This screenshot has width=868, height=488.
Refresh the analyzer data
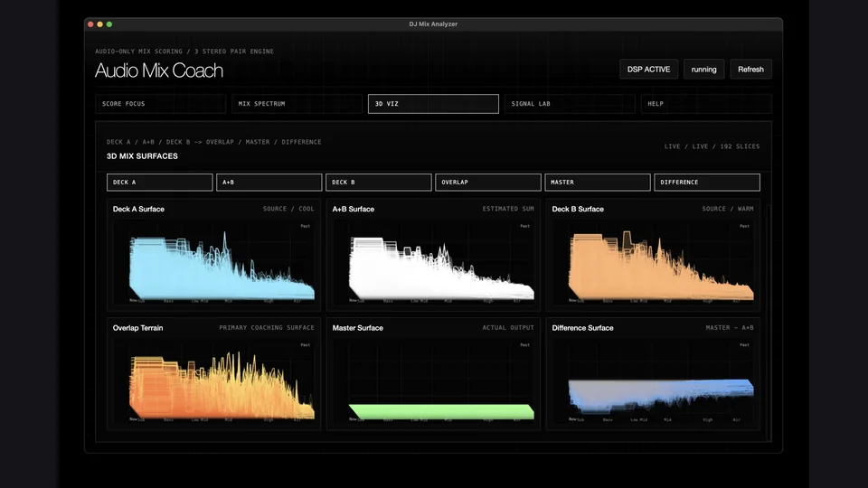tap(750, 70)
